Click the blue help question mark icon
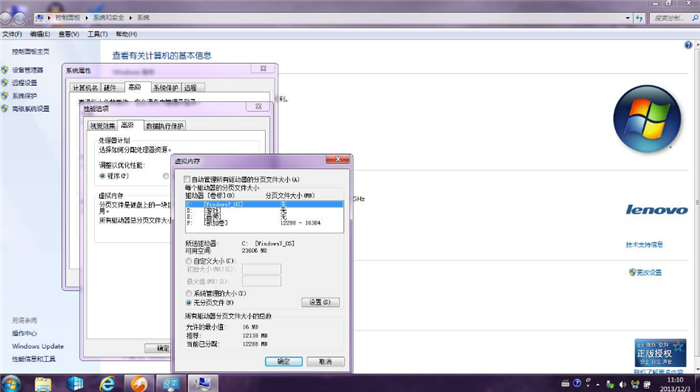Image resolution: width=700 pixels, height=392 pixels. 688,45
